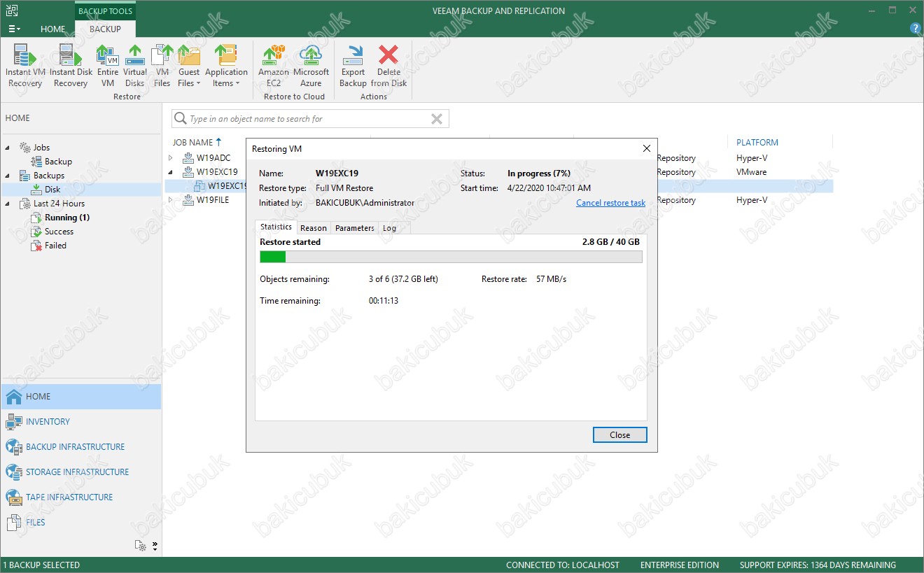Select Virtual Disks restore icon
This screenshot has width=924, height=573.
tap(134, 66)
